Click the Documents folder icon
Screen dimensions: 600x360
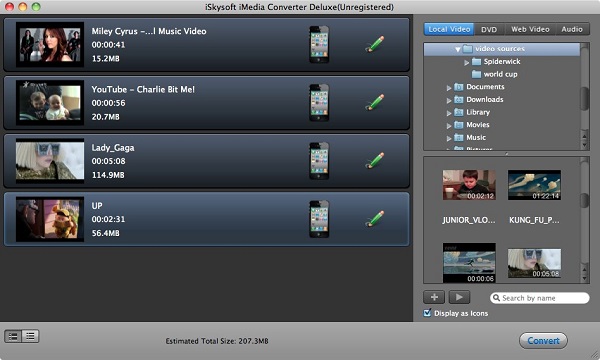click(458, 87)
